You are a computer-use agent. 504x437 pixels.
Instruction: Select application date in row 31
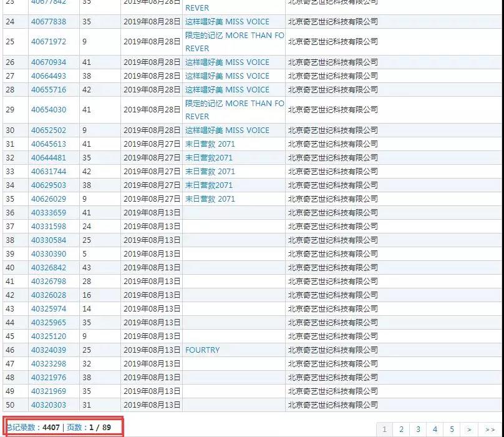pos(152,144)
